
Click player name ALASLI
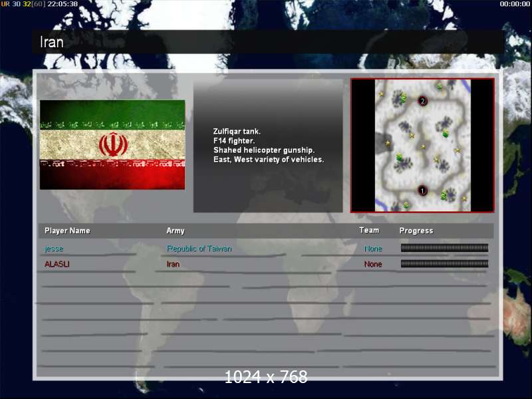coord(57,264)
